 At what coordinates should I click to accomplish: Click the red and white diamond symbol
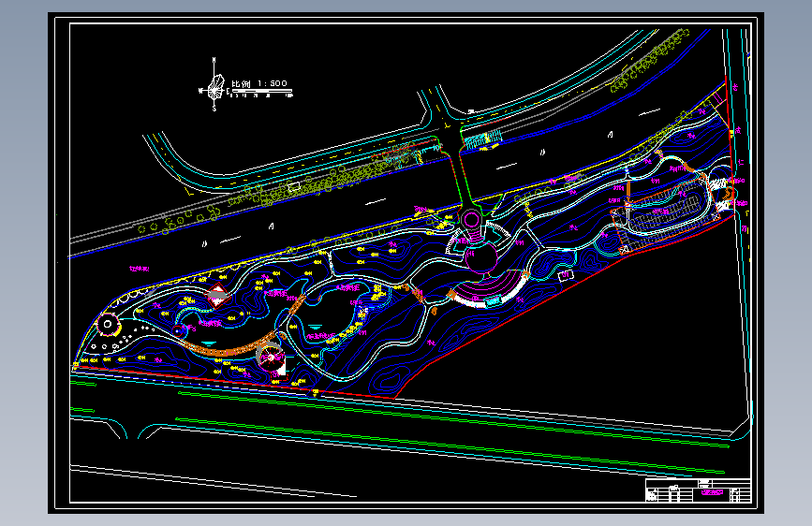(x=217, y=295)
